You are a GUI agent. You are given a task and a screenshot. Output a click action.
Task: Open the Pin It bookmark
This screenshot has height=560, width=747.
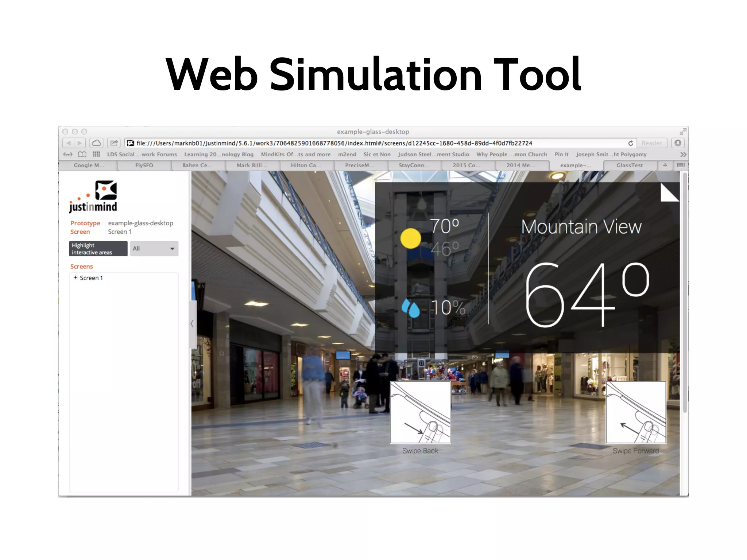(x=561, y=154)
